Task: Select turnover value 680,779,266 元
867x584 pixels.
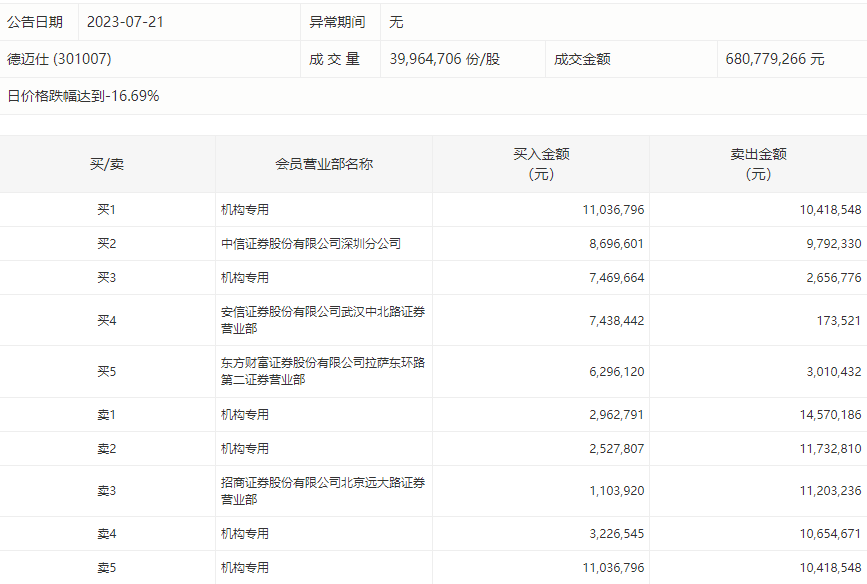Action: (775, 59)
